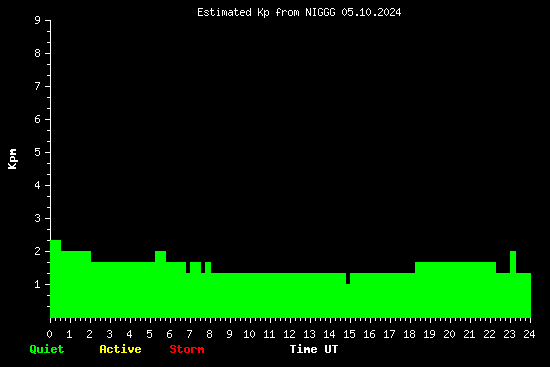This screenshot has width=550, height=367.
Task: Click hour 12 on the time axis
Action: [x=289, y=334]
